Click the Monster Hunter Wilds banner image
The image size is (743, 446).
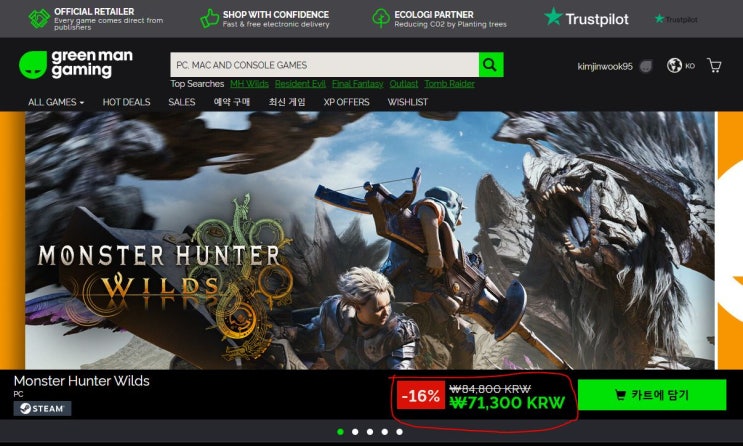370,240
